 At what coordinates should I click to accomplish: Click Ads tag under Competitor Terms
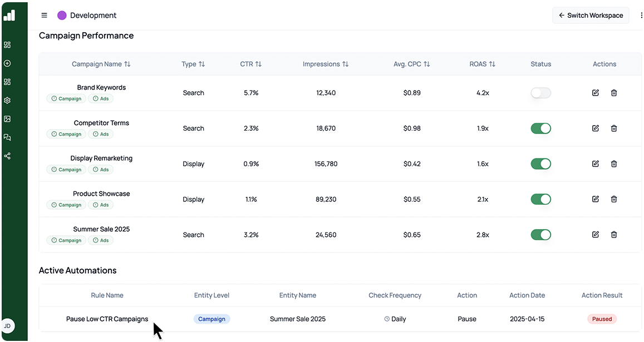pos(101,134)
